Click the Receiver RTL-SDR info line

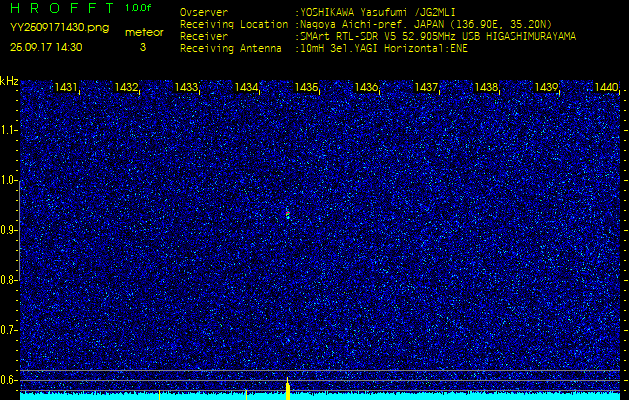(x=436, y=35)
